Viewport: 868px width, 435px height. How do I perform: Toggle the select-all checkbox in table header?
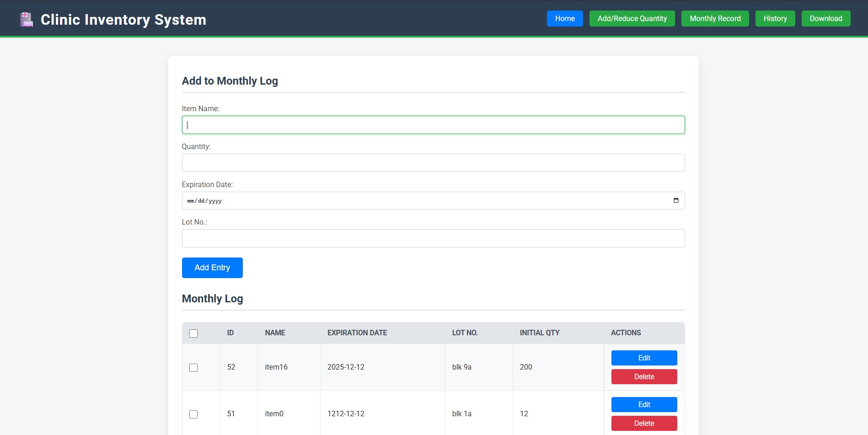coord(193,333)
